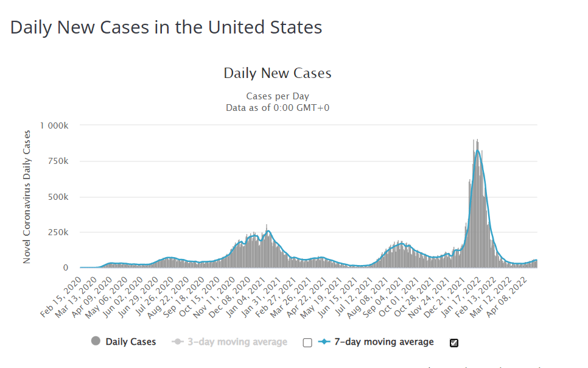Tick the empty checkbox after 3-day moving average
Screen dimensions: 588x368
point(307,342)
